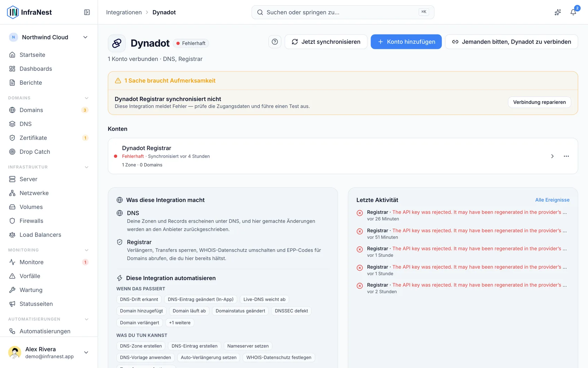Open Dashboards in sidebar
Viewport: 588px width, 368px height.
pos(49,69)
